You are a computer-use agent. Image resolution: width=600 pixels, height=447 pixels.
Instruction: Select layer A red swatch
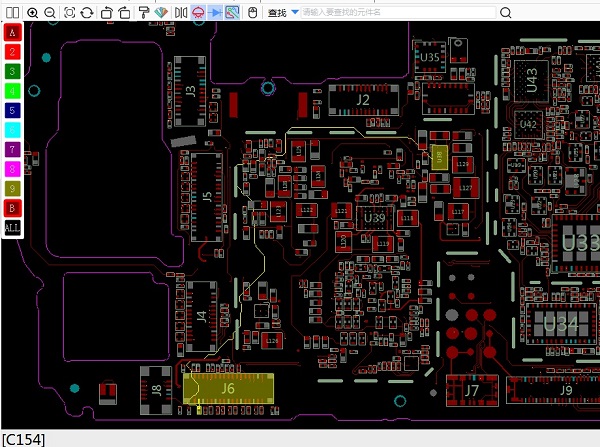(12, 33)
